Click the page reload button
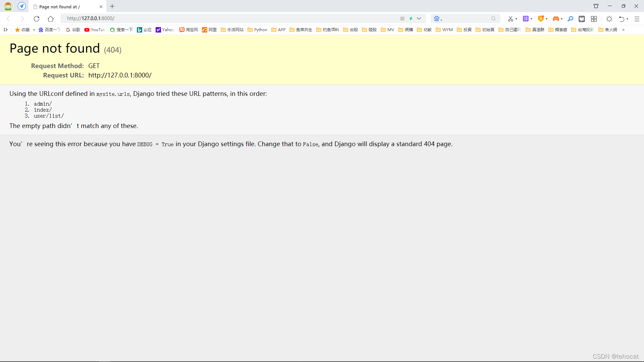The height and width of the screenshot is (362, 644). click(37, 19)
